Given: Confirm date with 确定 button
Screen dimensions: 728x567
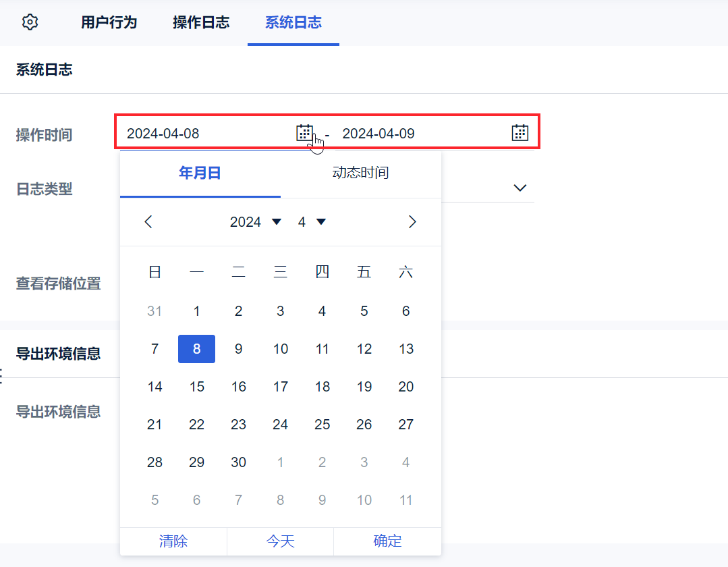Looking at the screenshot, I should pos(387,541).
